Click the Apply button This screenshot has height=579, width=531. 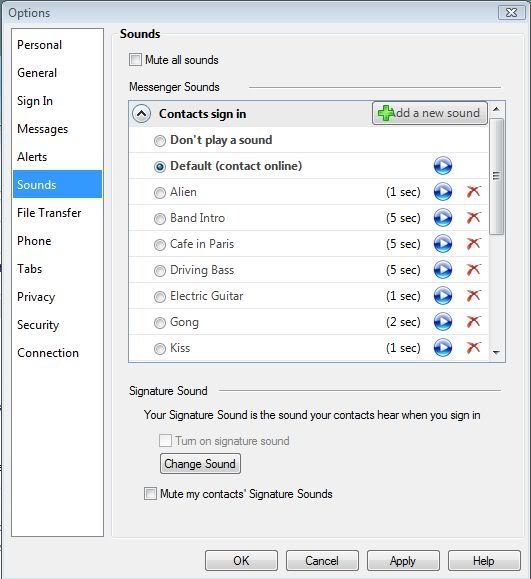[x=403, y=561]
